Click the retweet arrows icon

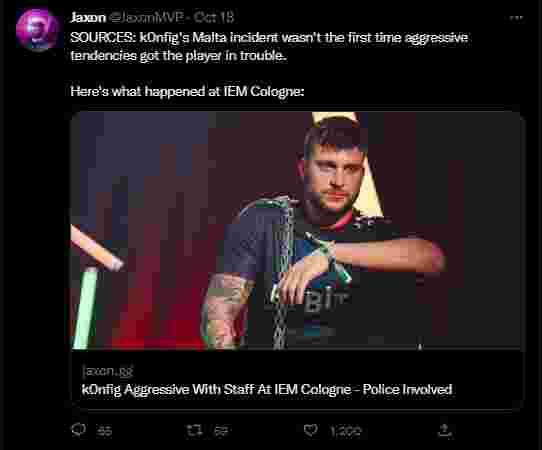[195, 430]
